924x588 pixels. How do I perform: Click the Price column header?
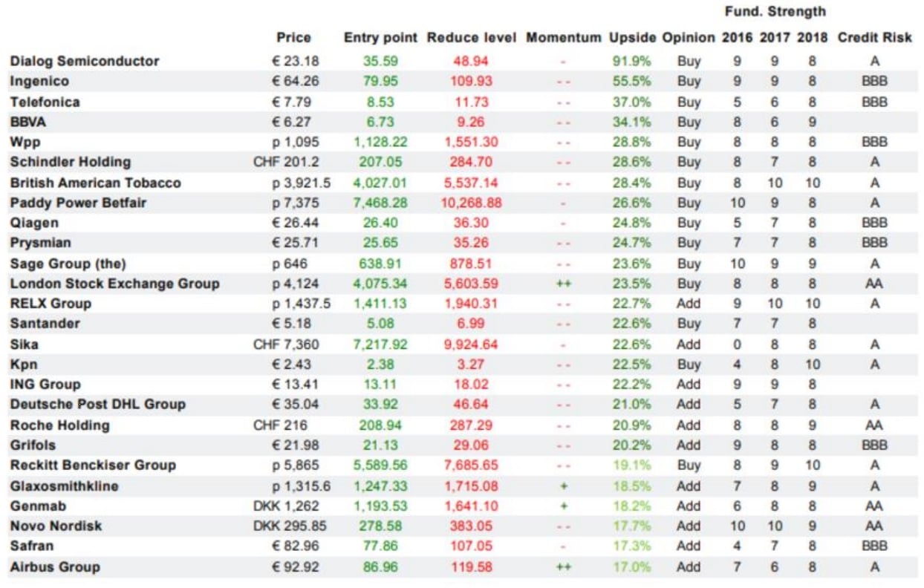[293, 38]
